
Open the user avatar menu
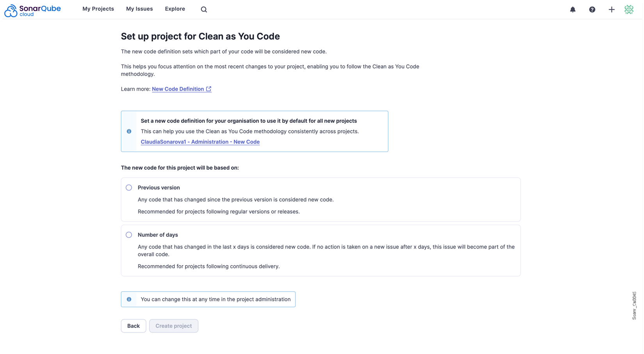click(629, 9)
